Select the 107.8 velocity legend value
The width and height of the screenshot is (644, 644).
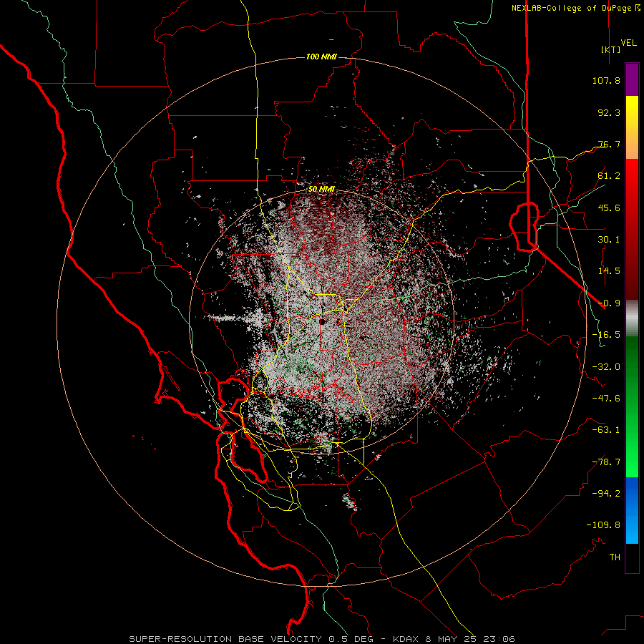click(x=606, y=80)
